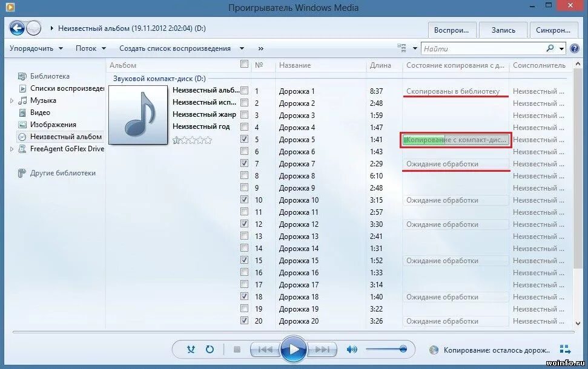The height and width of the screenshot is (369, 588).
Task: Open the search box dropdown arrow
Action: (561, 48)
